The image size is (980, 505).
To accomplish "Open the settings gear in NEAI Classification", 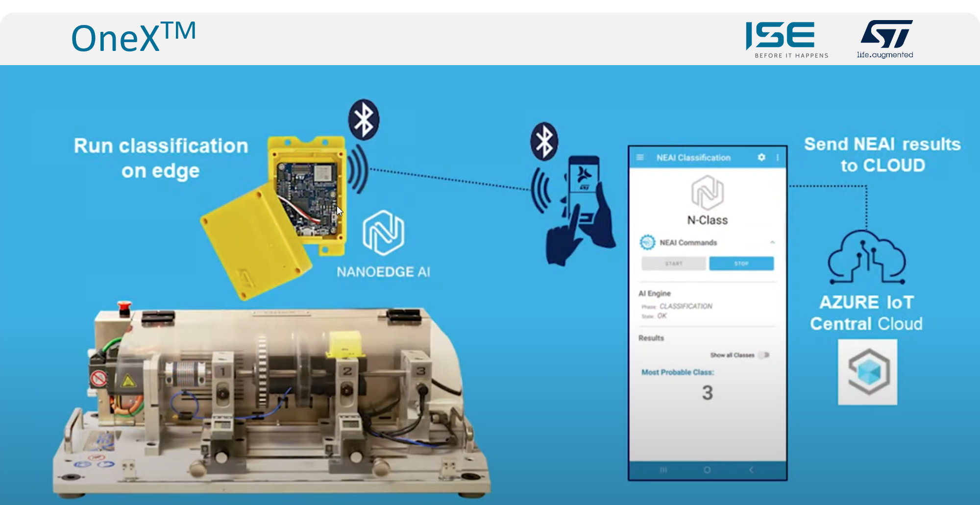I will click(762, 157).
